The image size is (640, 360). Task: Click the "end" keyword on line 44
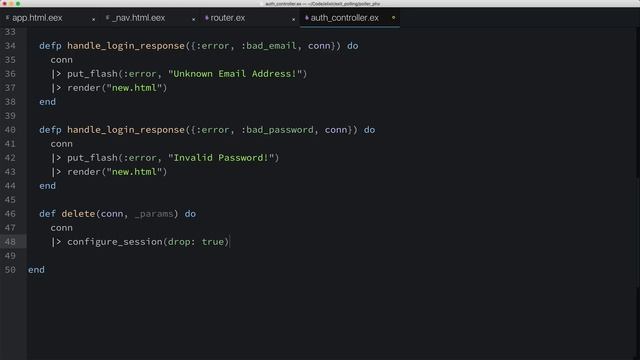pos(47,186)
